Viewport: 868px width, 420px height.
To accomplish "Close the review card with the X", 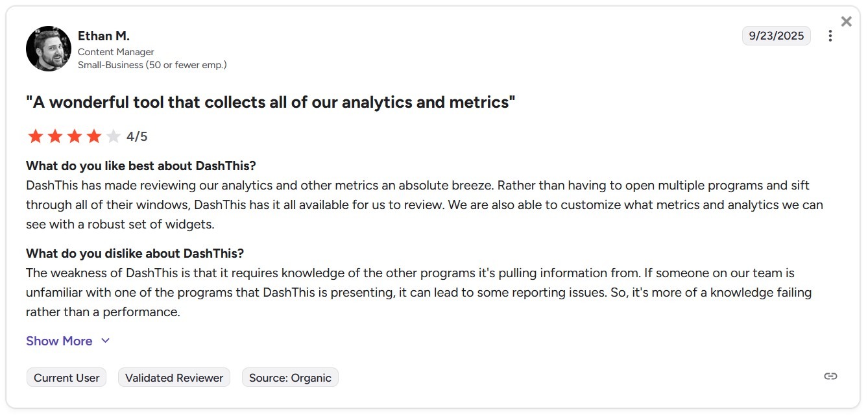I will [x=846, y=21].
